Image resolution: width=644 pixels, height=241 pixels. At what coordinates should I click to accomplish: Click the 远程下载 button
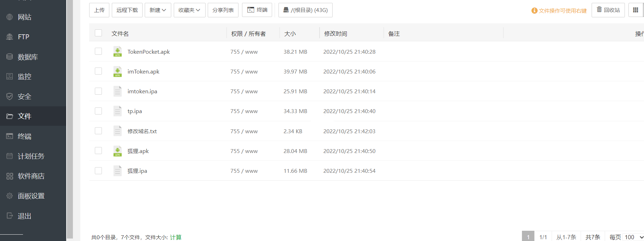[127, 10]
